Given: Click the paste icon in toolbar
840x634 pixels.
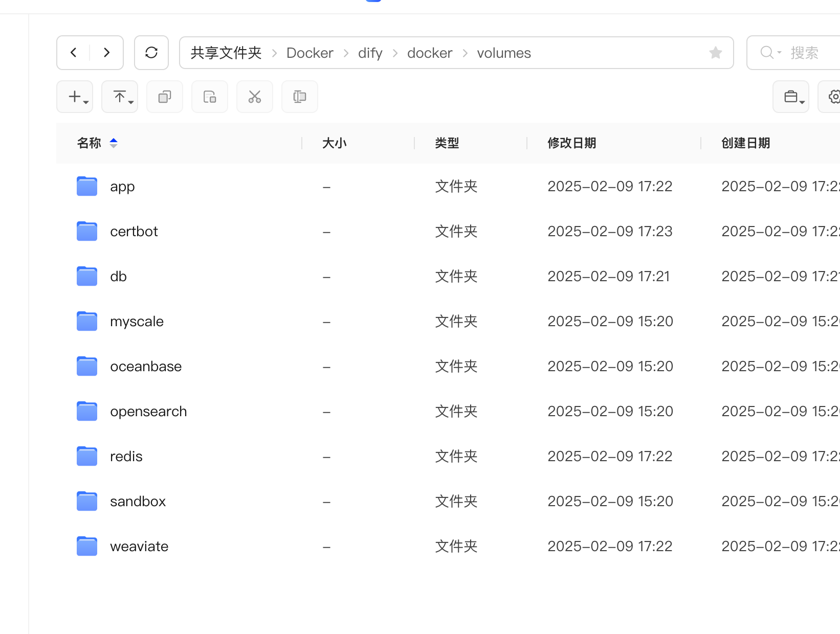Looking at the screenshot, I should click(210, 97).
